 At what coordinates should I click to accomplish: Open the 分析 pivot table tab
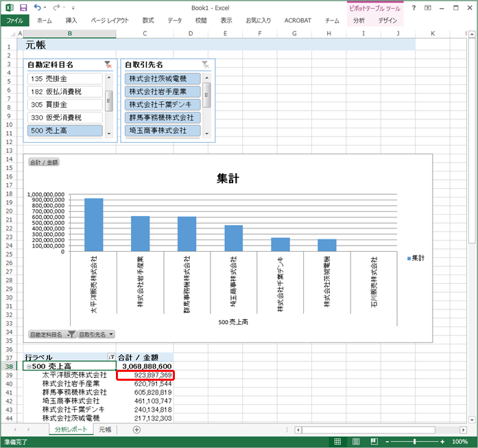pos(359,21)
